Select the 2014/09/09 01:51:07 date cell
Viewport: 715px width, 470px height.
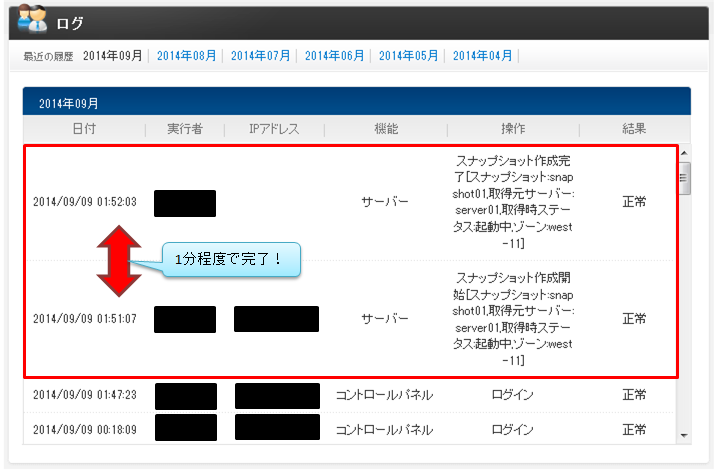click(x=85, y=319)
